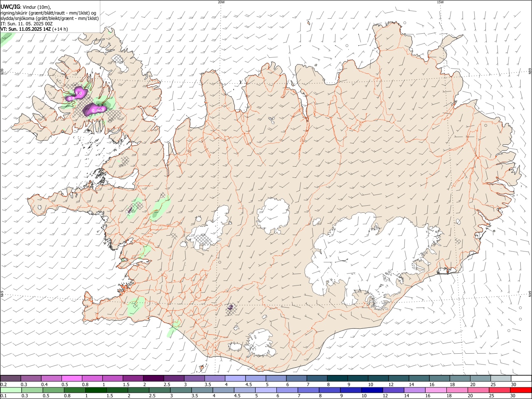532x399 pixels.
Task: Click the small purple snow spot in south Iceland
Action: pyautogui.click(x=230, y=308)
